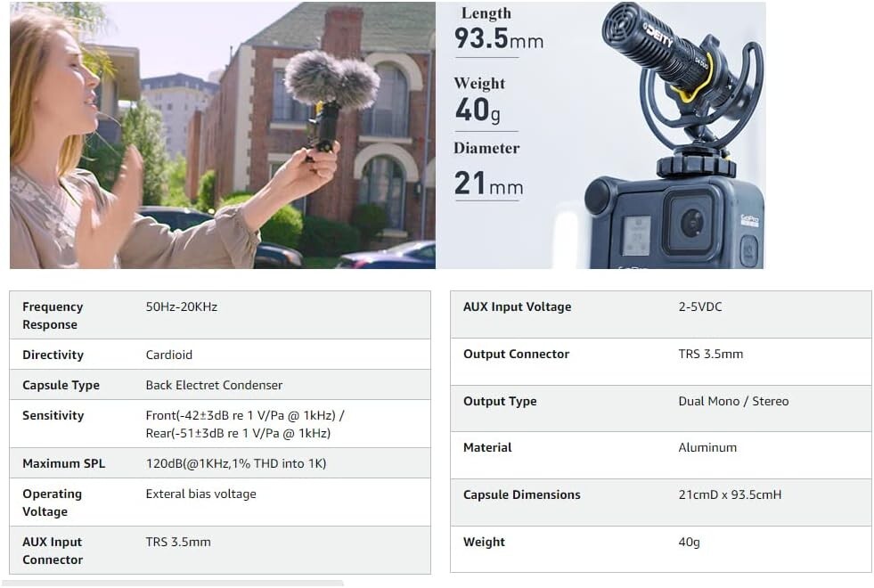The image size is (874, 588).
Task: Click the 'Capsule Type' label
Action: click(x=61, y=385)
